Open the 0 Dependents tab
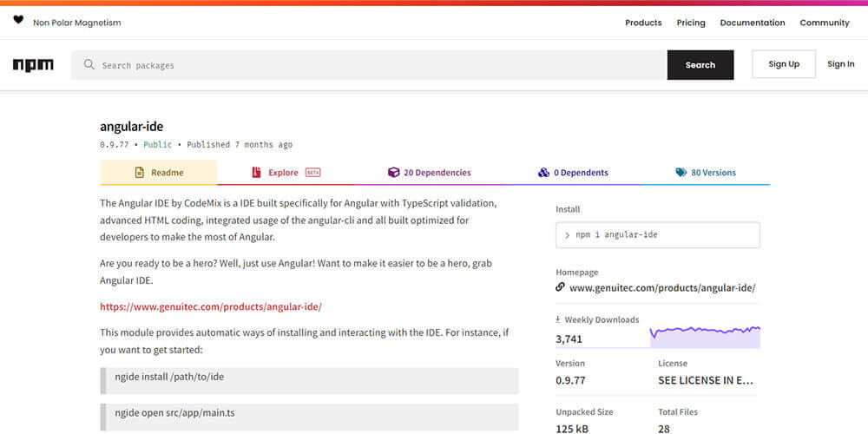The image size is (868, 434). tap(573, 173)
